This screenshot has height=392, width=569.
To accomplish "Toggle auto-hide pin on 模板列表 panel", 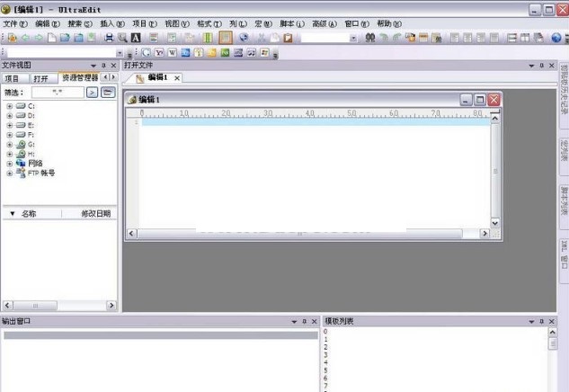I will (541, 321).
